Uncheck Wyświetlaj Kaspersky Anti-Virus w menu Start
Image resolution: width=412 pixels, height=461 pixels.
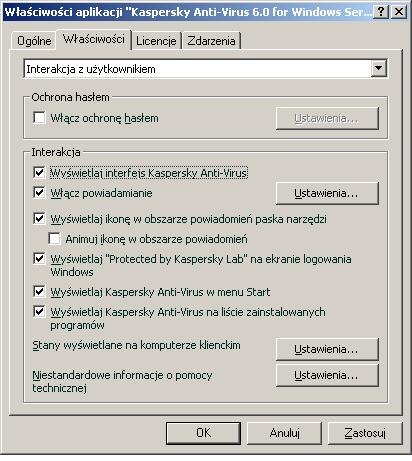(x=39, y=292)
